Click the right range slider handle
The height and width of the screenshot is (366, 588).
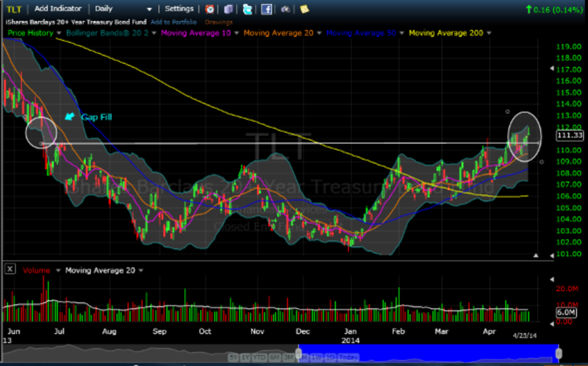559,353
